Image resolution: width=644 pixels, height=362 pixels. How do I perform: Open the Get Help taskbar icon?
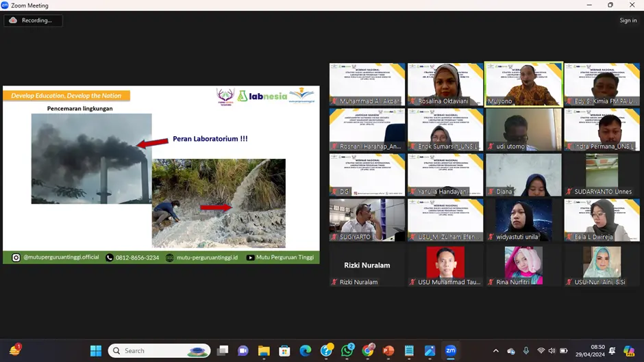click(x=326, y=350)
